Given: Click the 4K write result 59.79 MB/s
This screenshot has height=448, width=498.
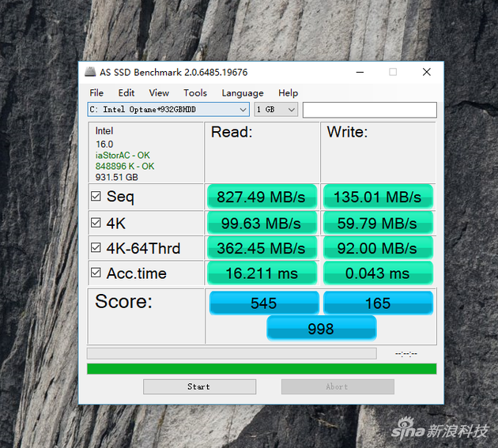Looking at the screenshot, I should [x=378, y=223].
